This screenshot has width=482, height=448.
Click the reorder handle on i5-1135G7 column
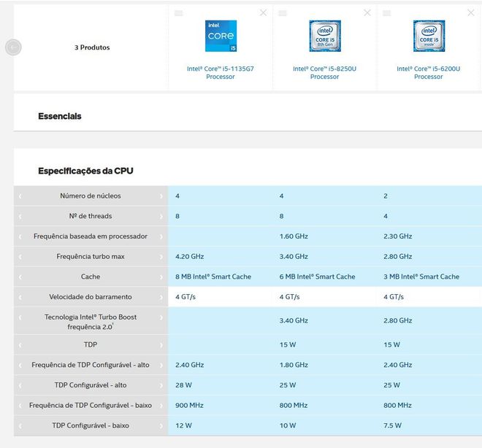point(179,13)
